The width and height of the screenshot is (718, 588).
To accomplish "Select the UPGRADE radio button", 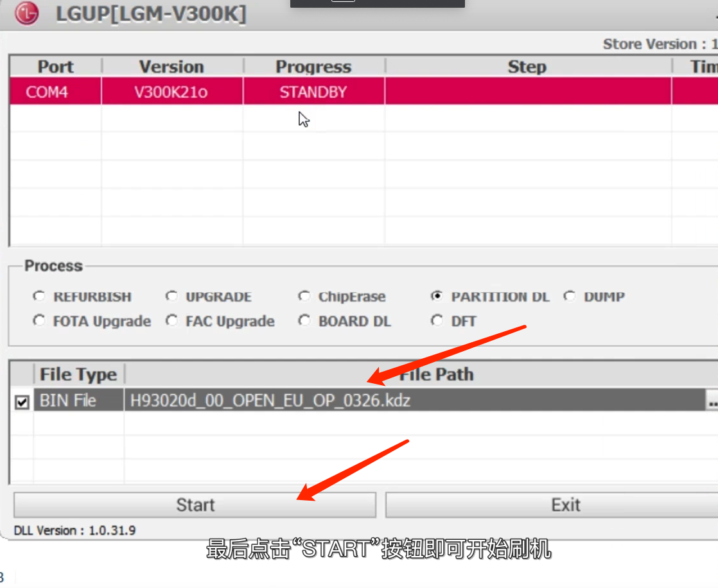I will tap(171, 297).
